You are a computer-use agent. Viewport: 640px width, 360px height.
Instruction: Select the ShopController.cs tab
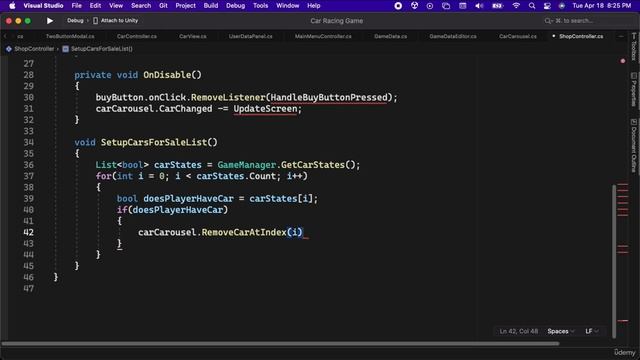click(581, 36)
